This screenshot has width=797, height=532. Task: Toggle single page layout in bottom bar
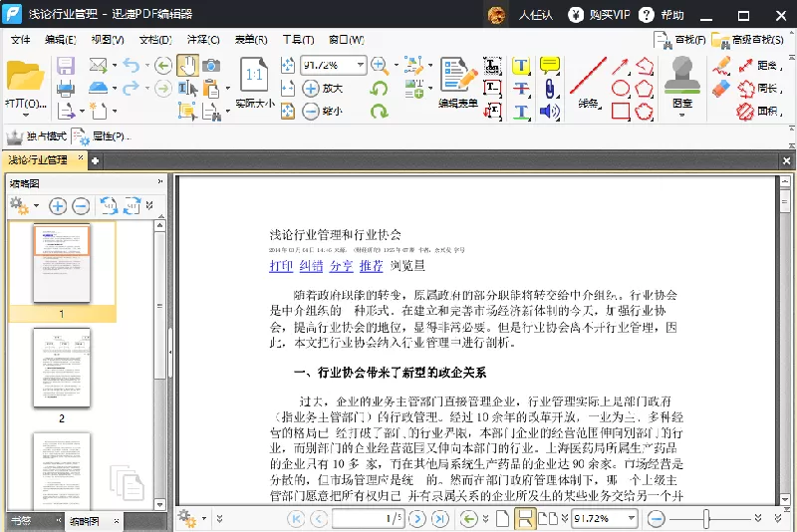click(x=502, y=519)
